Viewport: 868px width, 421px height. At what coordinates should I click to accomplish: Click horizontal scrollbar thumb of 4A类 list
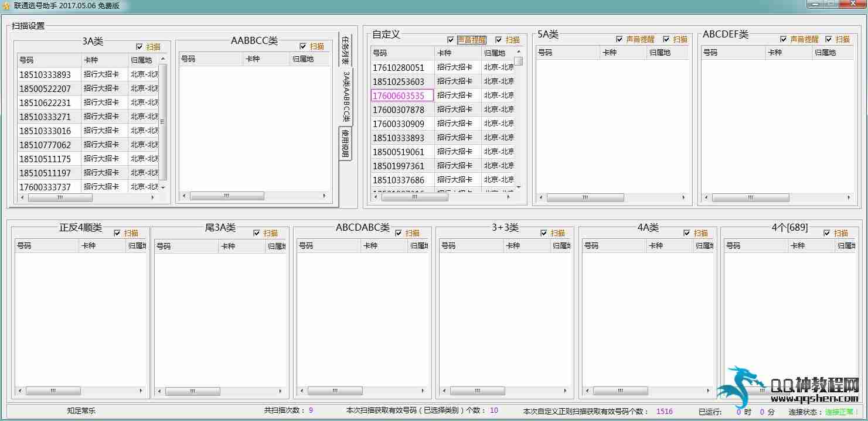(620, 391)
